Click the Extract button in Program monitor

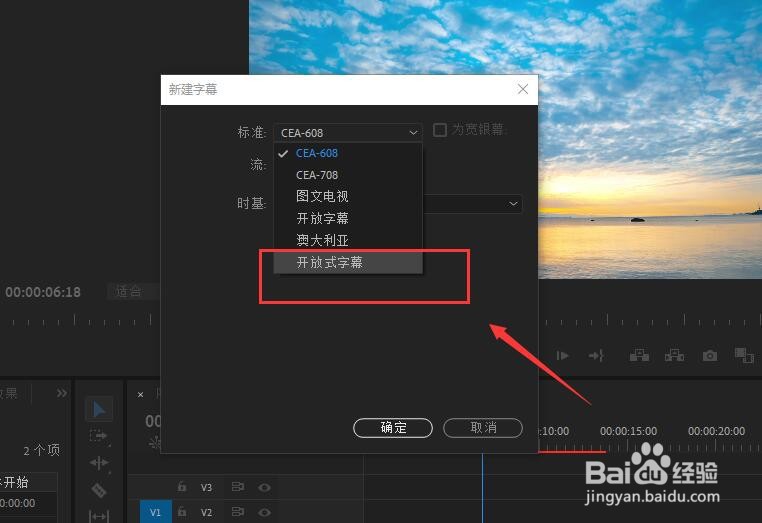(x=675, y=356)
